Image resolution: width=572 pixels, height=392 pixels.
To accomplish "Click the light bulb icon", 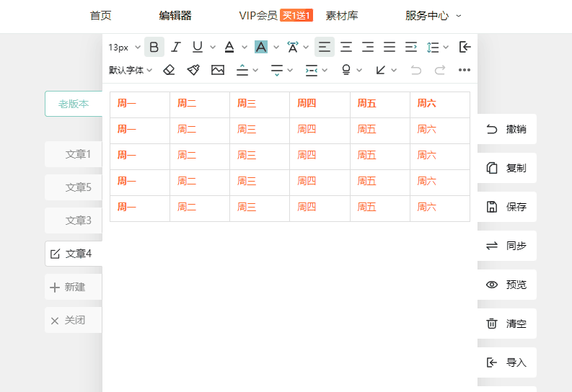I will 346,70.
